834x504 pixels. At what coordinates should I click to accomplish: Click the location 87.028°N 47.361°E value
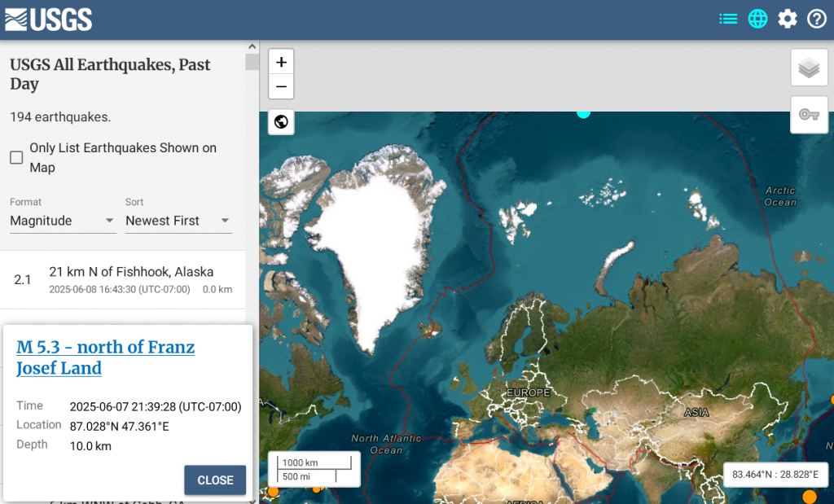pos(119,427)
